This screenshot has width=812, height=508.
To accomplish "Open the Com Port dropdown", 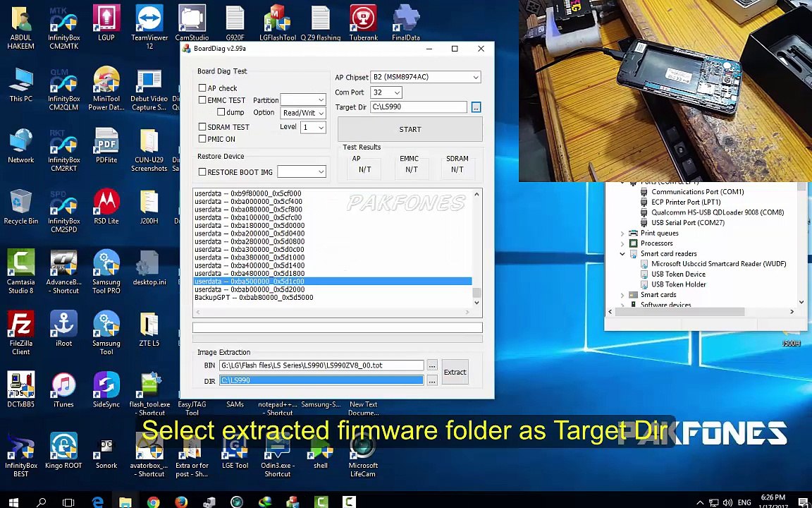I will [x=386, y=92].
